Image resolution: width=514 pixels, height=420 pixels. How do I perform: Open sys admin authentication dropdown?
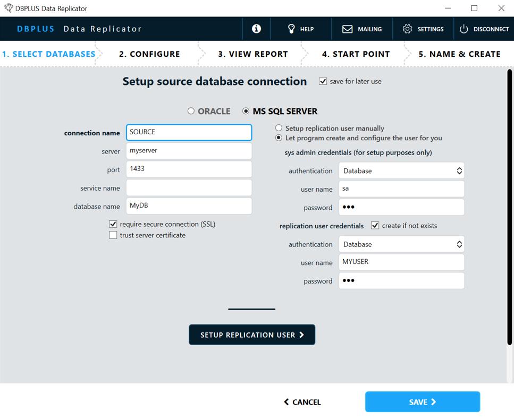(401, 170)
